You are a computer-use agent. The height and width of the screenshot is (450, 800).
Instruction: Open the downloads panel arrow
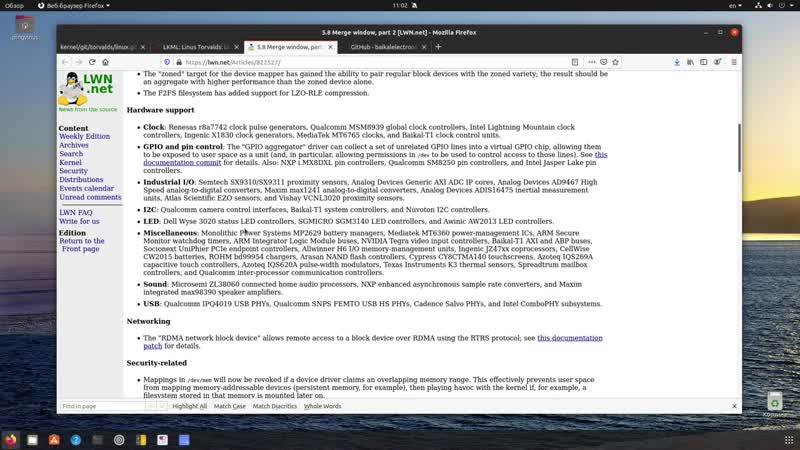(677, 62)
